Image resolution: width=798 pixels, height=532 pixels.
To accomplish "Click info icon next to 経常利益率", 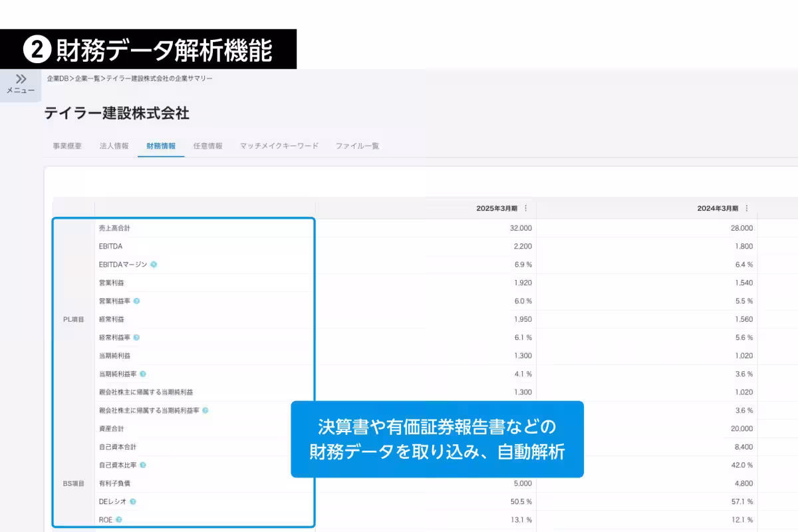I will click(x=136, y=338).
